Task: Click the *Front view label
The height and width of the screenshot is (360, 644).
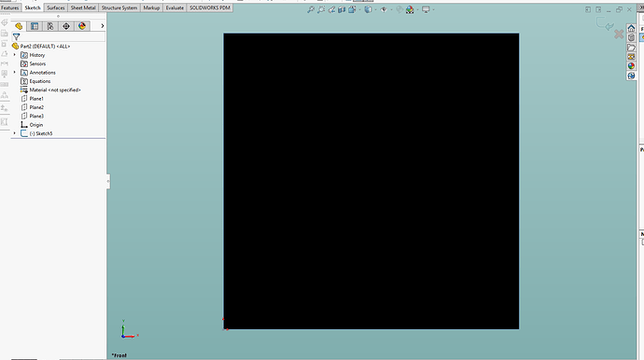Action: [x=119, y=355]
